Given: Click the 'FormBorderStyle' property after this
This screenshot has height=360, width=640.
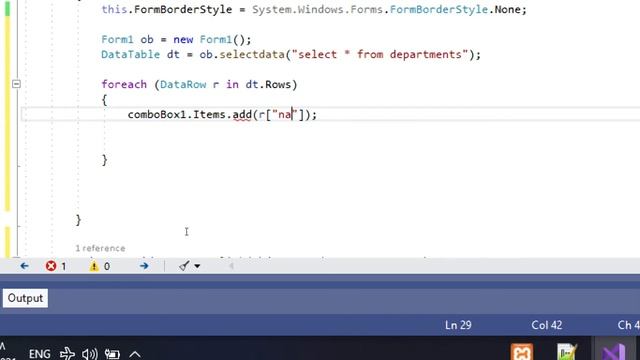Looking at the screenshot, I should coord(183,9).
